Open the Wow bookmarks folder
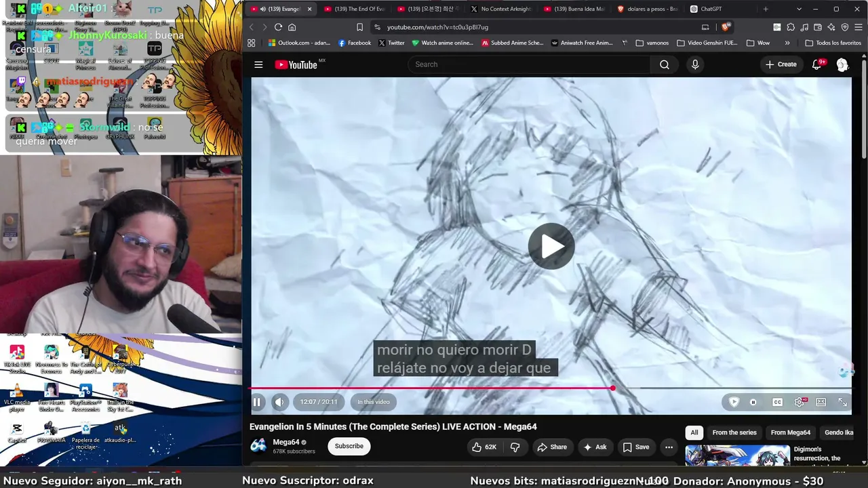The height and width of the screenshot is (488, 868). coord(758,43)
